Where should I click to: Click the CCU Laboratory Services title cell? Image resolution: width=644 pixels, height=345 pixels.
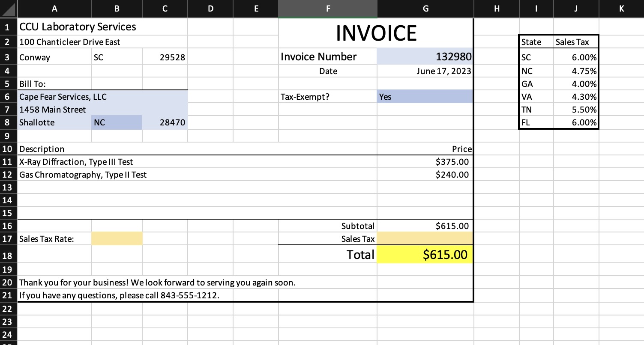[x=54, y=27]
